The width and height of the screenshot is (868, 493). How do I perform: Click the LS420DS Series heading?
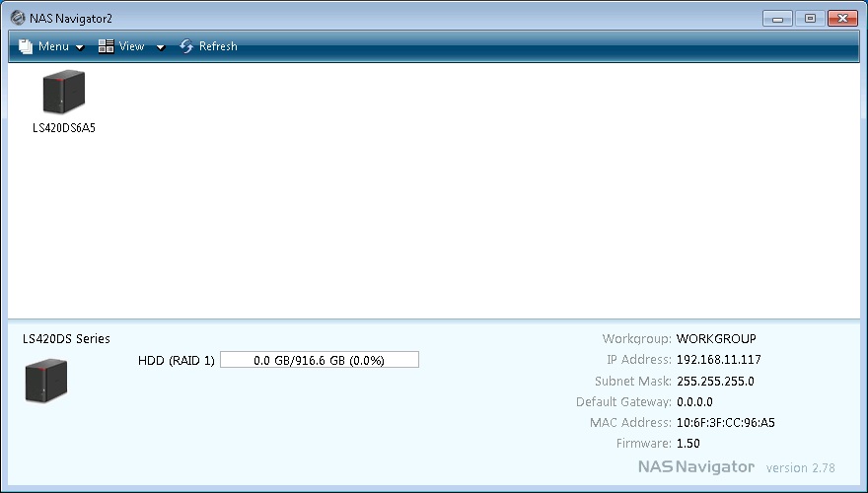coord(66,338)
